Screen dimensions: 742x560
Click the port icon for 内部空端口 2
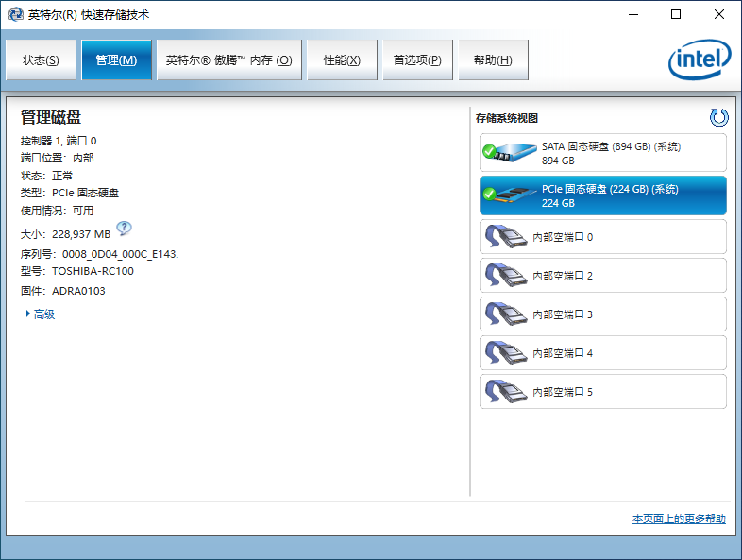pyautogui.click(x=506, y=276)
